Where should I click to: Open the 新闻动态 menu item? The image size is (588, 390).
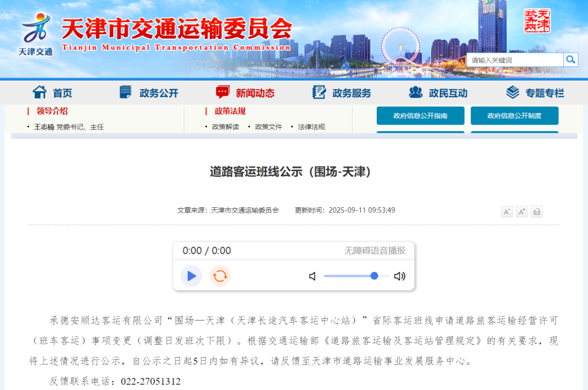[255, 93]
